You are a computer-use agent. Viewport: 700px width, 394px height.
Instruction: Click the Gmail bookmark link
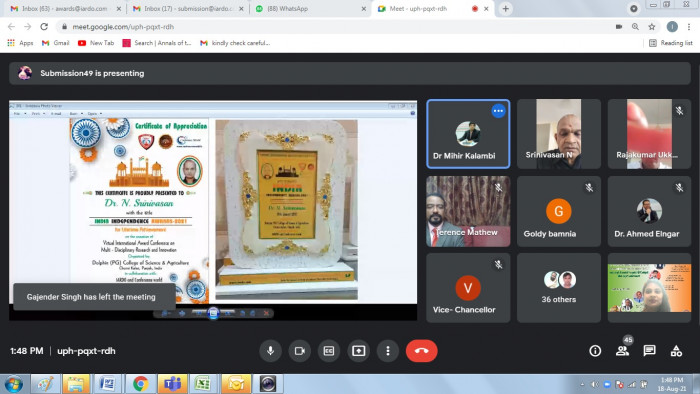(56, 43)
